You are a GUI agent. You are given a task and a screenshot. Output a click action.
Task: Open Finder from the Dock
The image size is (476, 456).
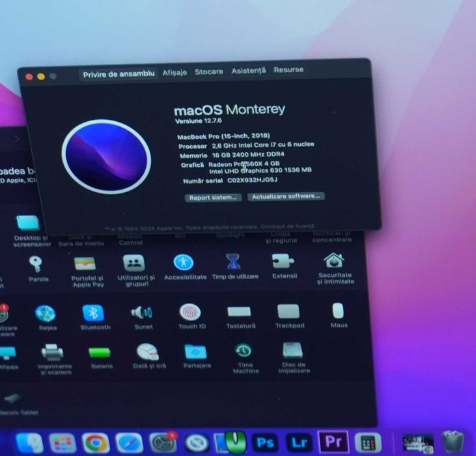29,443
